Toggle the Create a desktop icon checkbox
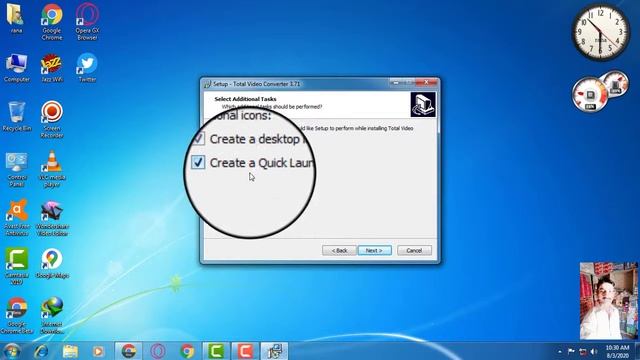Viewport: 640px width, 360px height. pos(198,138)
